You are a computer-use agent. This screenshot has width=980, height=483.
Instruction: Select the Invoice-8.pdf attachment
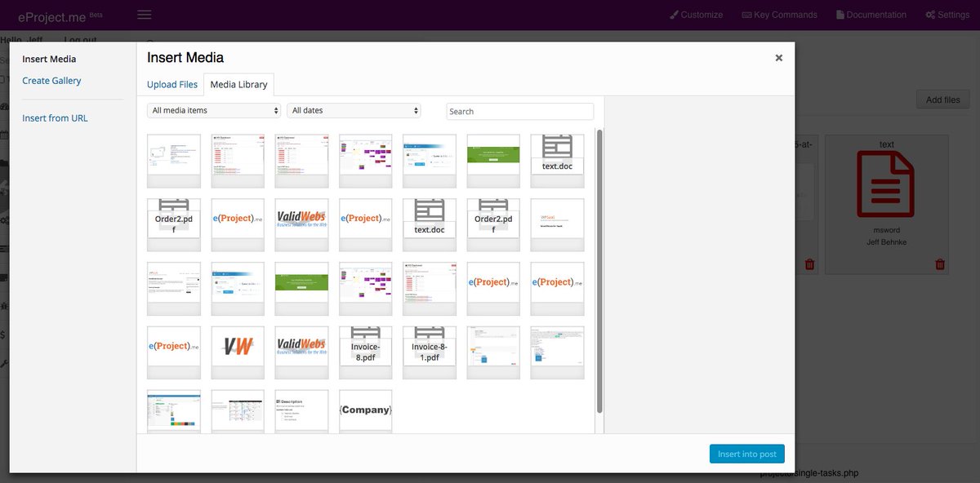pyautogui.click(x=365, y=352)
